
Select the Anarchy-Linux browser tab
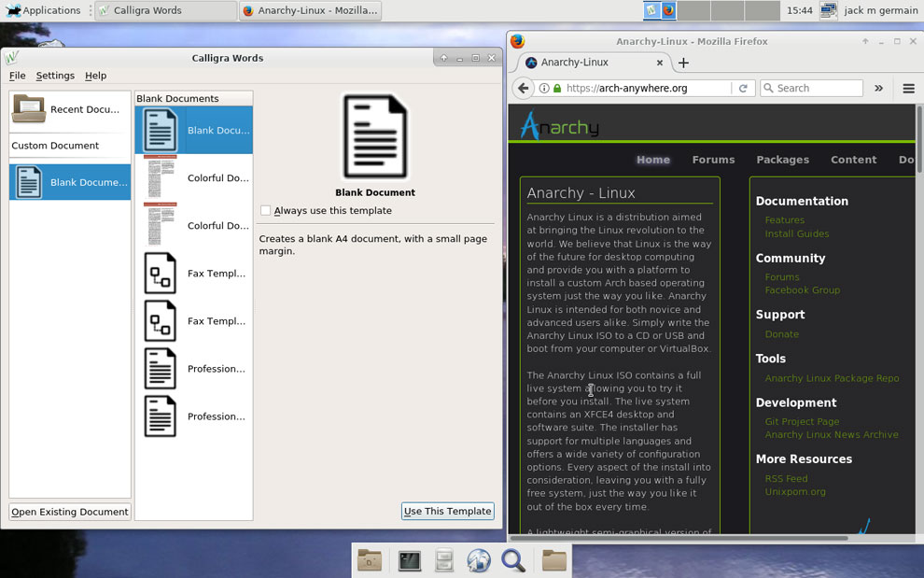[x=593, y=63]
